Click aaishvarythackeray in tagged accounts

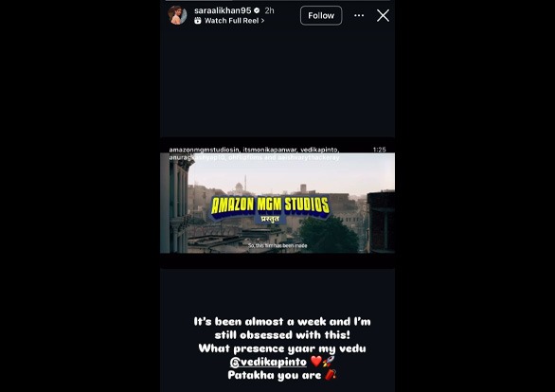tap(309, 157)
